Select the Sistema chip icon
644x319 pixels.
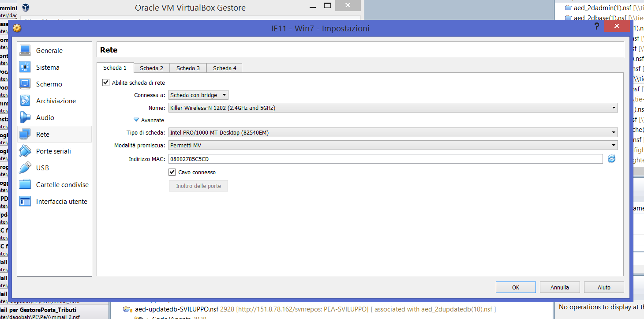[x=25, y=68]
